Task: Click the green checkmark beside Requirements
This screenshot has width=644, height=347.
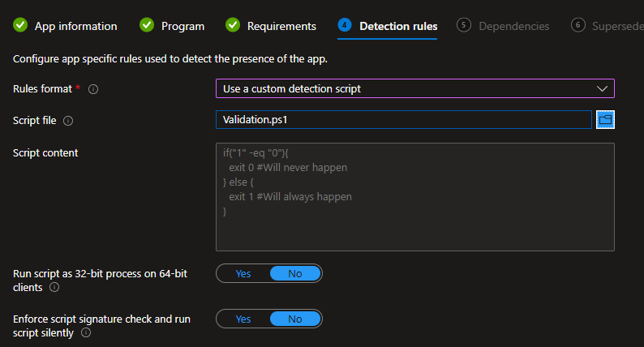Action: [x=233, y=26]
